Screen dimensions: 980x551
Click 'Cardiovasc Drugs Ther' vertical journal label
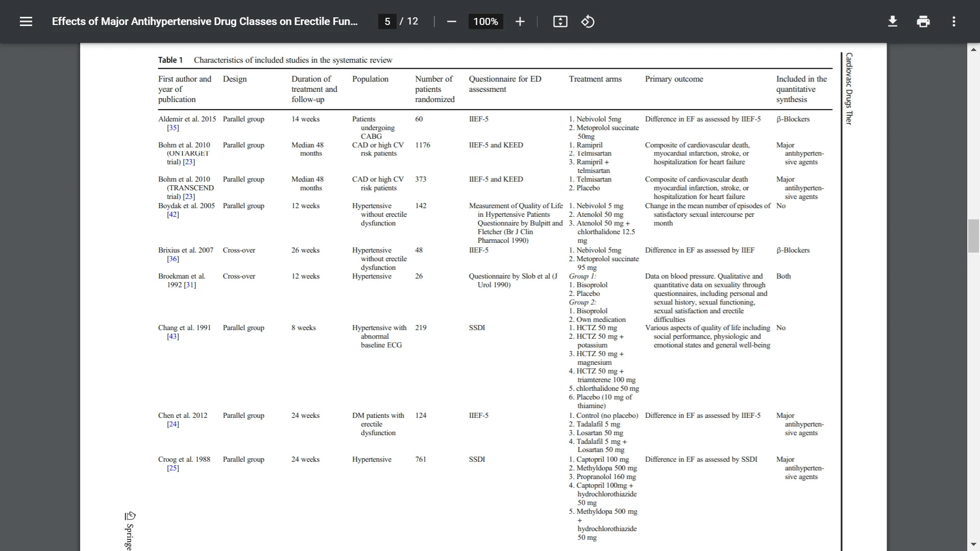click(849, 89)
